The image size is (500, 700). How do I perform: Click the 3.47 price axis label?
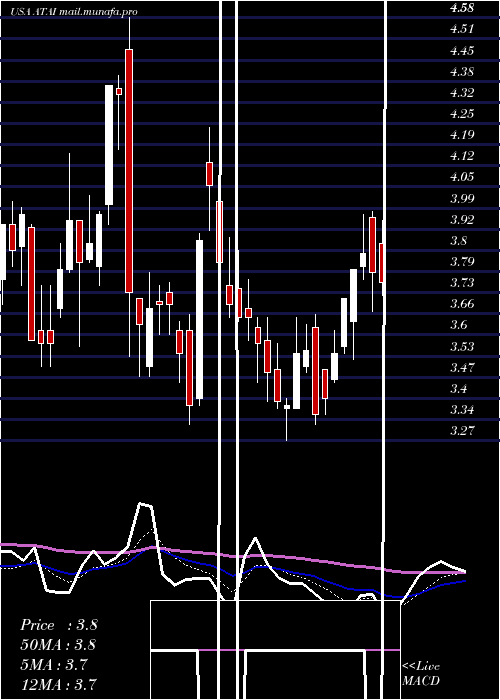tap(462, 367)
